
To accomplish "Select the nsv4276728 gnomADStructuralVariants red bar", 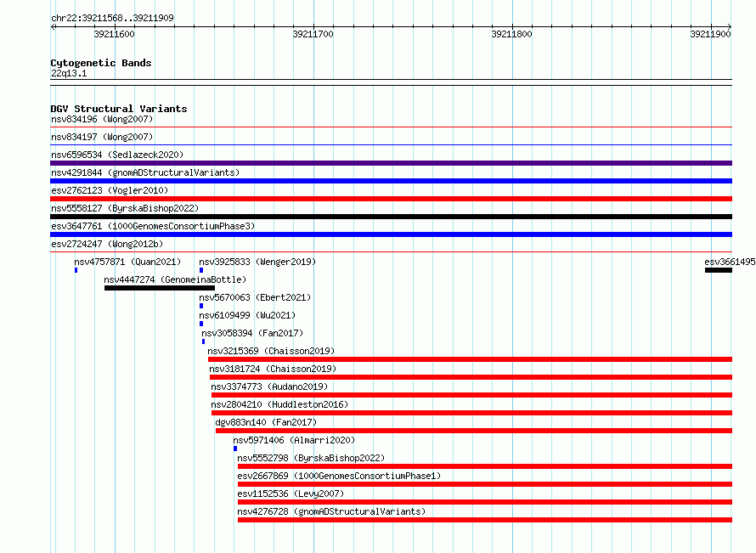I will click(485, 520).
